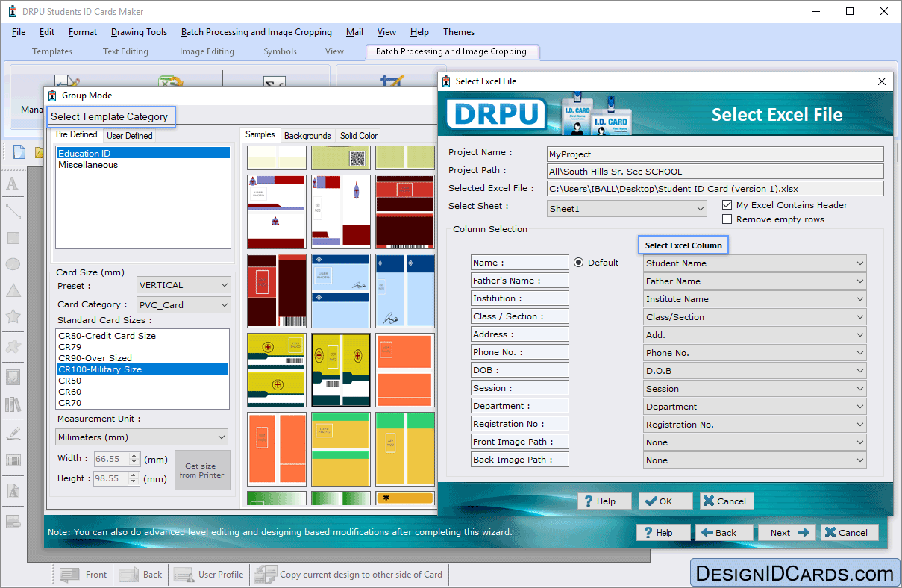Open the Card Category PVC_Card dropdown
Screen dimensions: 902x588
pyautogui.click(x=184, y=304)
